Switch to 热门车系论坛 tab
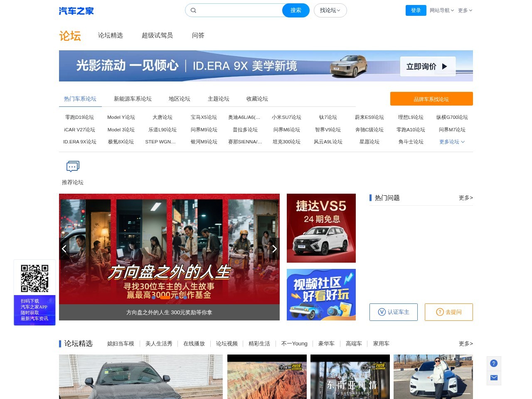This screenshot has width=532, height=399. [x=80, y=99]
